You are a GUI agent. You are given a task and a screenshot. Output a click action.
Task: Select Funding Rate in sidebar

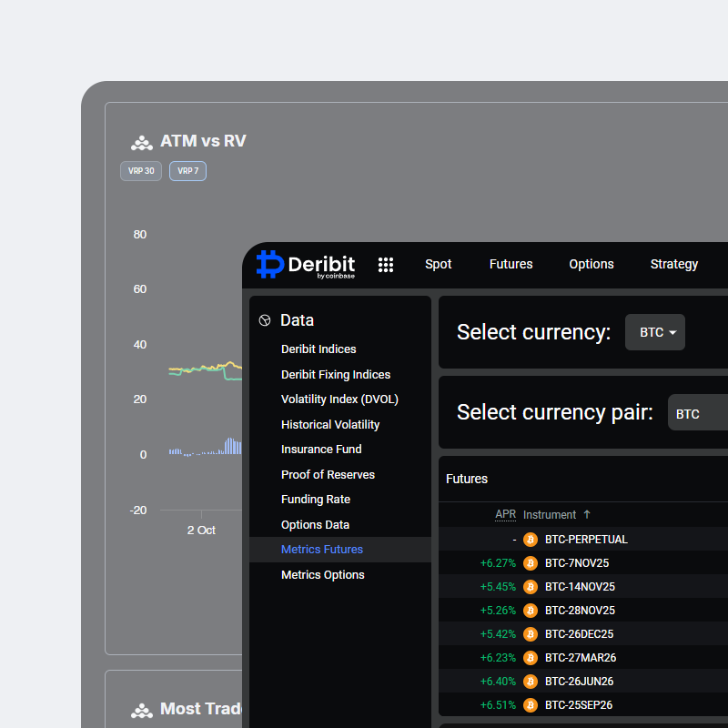click(x=315, y=500)
